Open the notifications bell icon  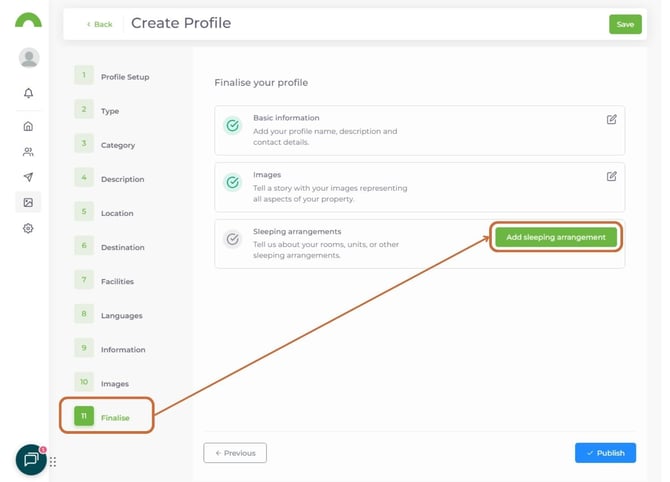pyautogui.click(x=28, y=93)
